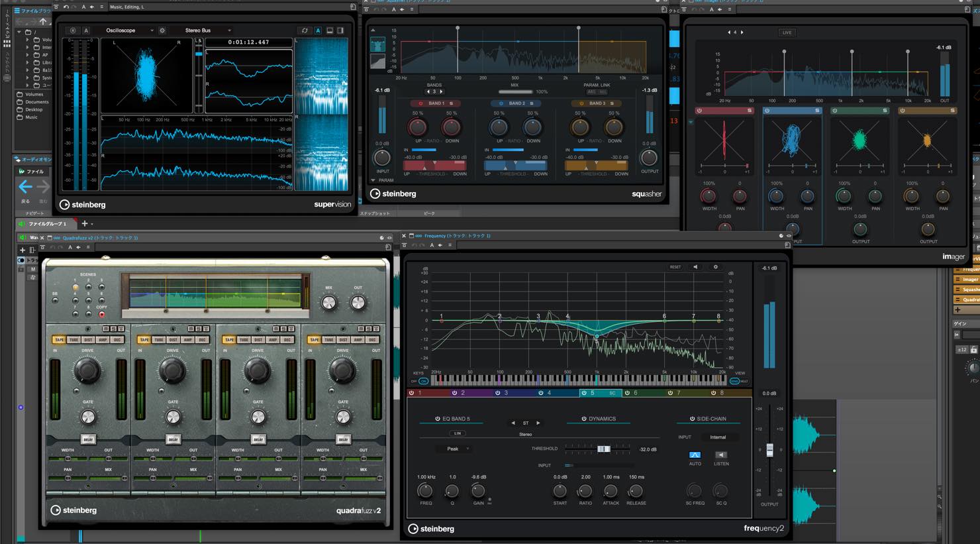Click the Frequency2 GAIN knob
The height and width of the screenshot is (544, 980).
(x=478, y=491)
